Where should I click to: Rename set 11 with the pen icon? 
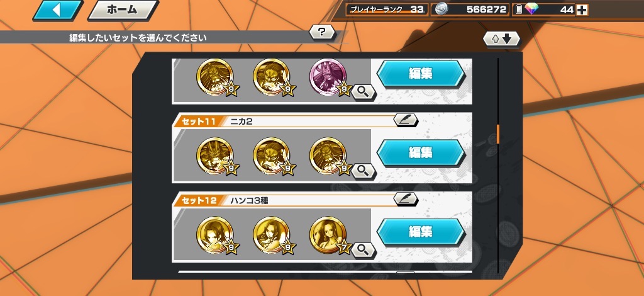[406, 120]
